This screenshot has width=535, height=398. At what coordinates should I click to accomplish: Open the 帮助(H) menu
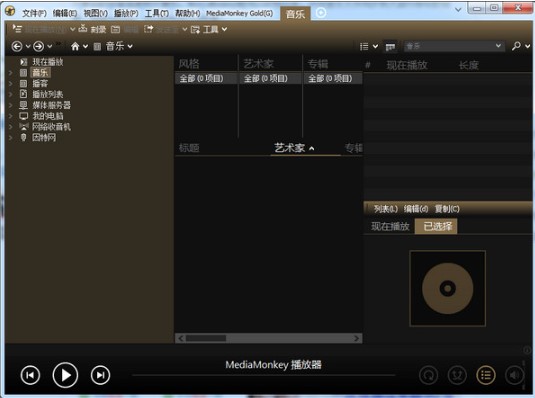coord(188,13)
